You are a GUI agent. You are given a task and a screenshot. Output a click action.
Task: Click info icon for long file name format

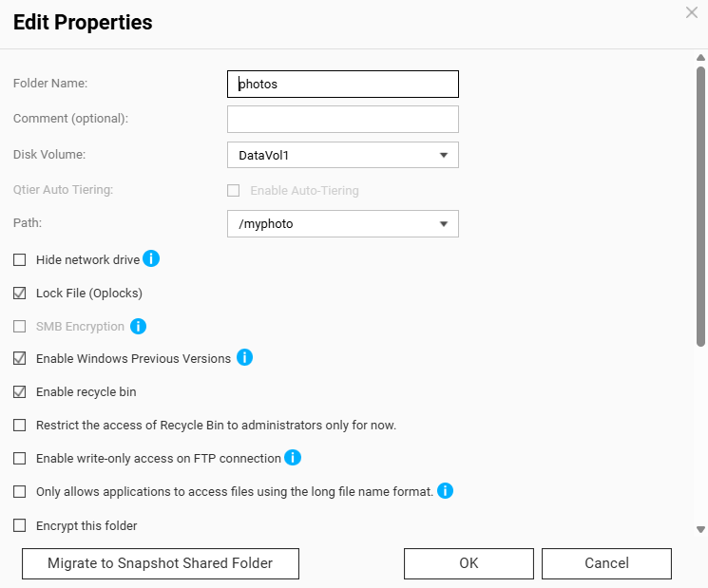click(445, 491)
